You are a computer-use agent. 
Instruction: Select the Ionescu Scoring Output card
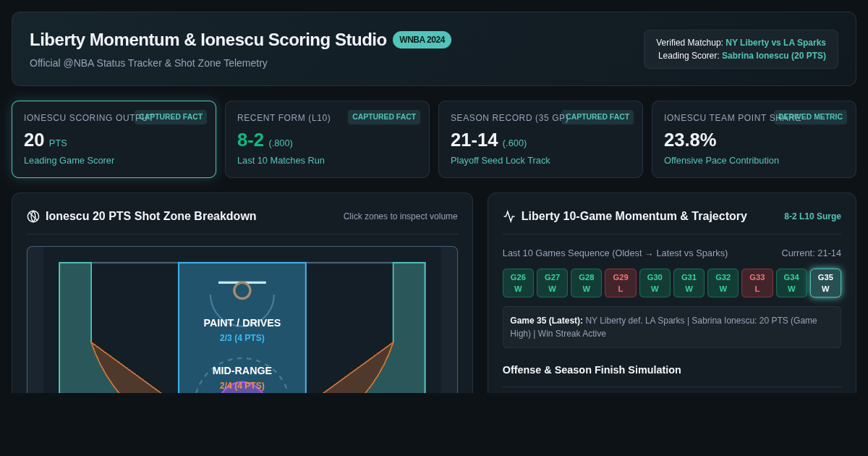tap(114, 139)
